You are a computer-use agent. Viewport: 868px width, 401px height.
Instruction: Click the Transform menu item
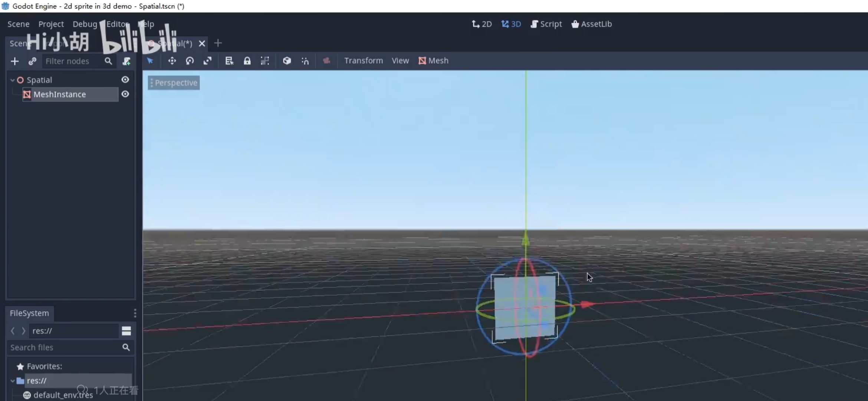[363, 61]
